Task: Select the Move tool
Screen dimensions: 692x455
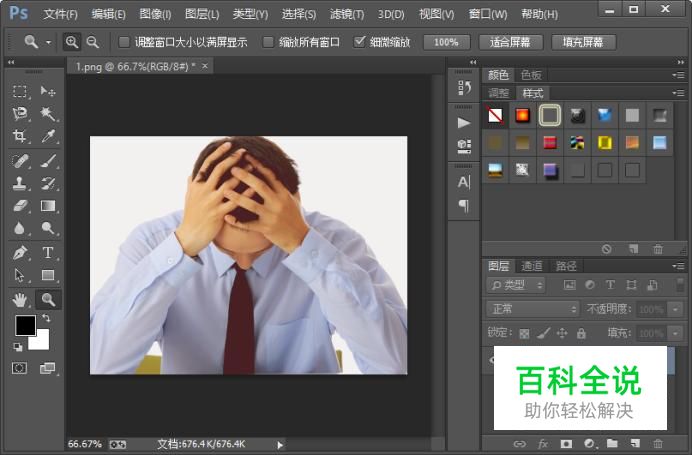Action: (48, 91)
